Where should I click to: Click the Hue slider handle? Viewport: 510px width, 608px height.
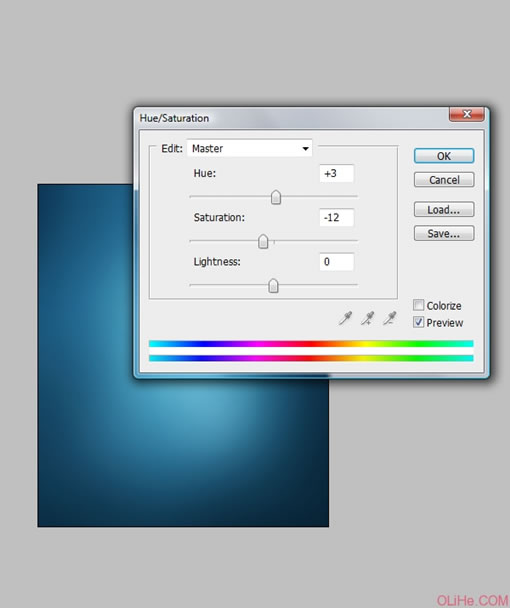[x=276, y=197]
